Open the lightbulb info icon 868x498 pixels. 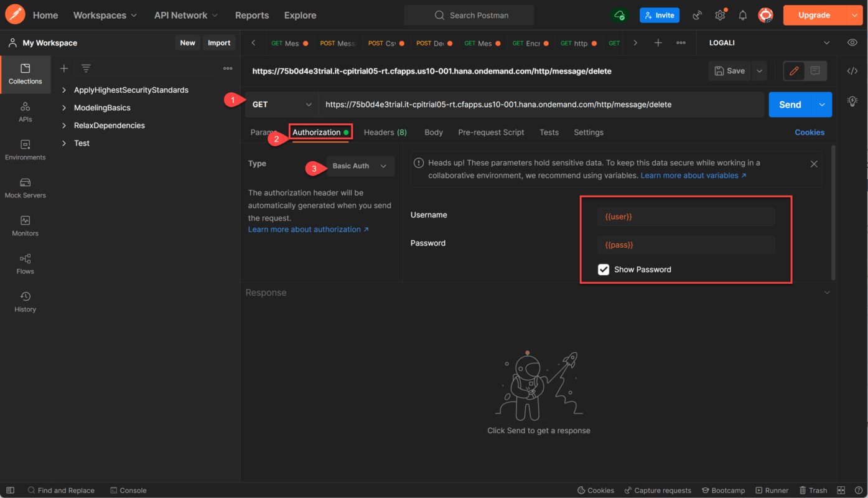click(852, 101)
